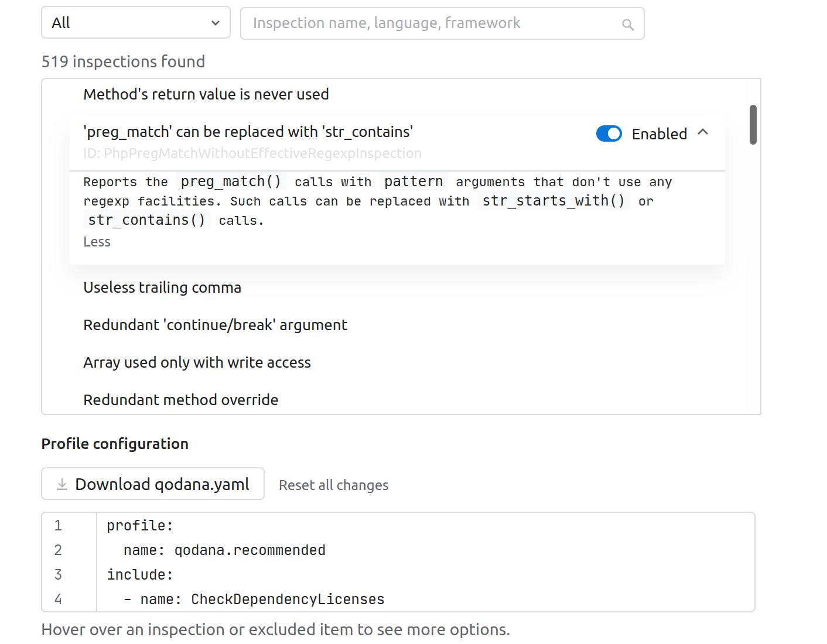Select Redundant 'continue/break' argument inspection
The height and width of the screenshot is (644, 827).
tap(215, 325)
